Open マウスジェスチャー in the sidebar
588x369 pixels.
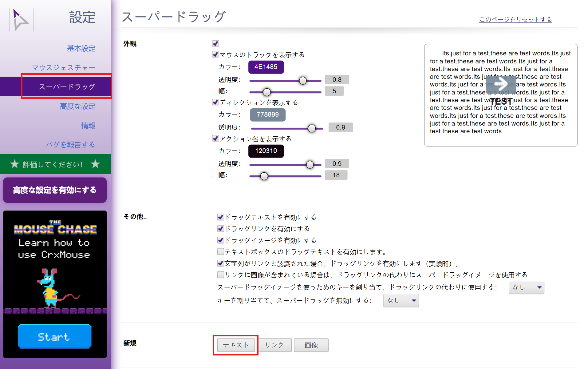tap(64, 67)
